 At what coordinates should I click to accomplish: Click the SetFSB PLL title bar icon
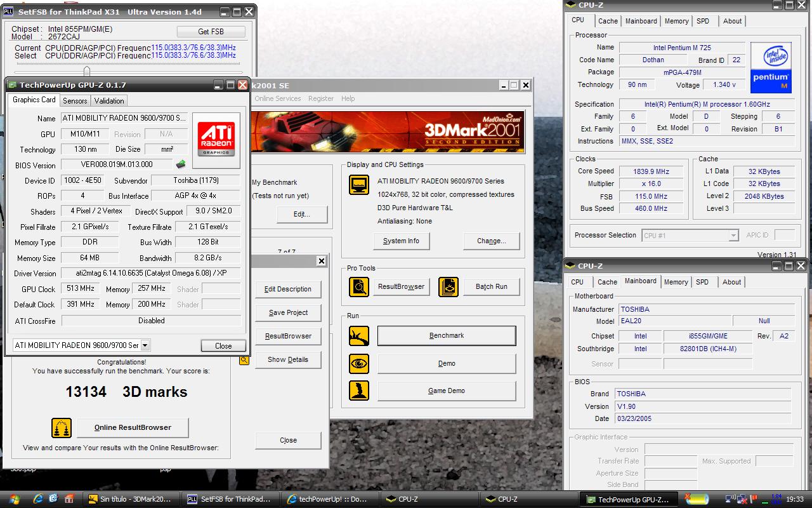(9, 11)
